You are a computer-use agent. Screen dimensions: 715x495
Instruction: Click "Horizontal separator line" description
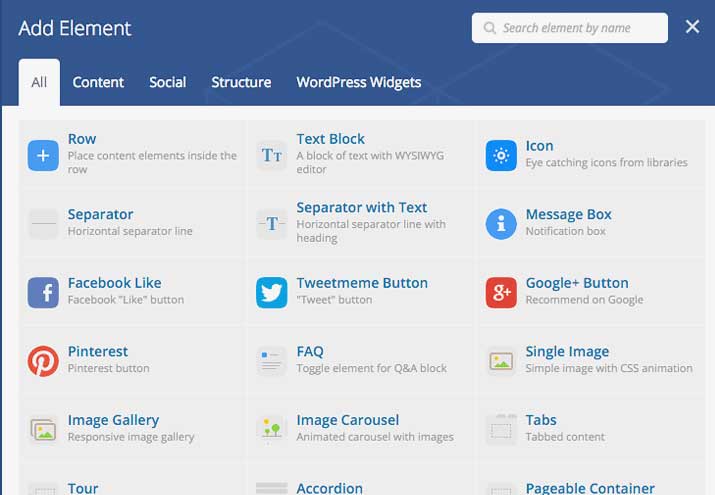pyautogui.click(x=130, y=231)
